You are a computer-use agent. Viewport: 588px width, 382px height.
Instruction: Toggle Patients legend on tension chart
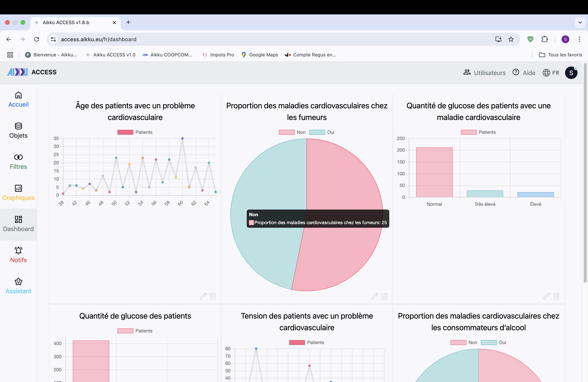pos(307,343)
